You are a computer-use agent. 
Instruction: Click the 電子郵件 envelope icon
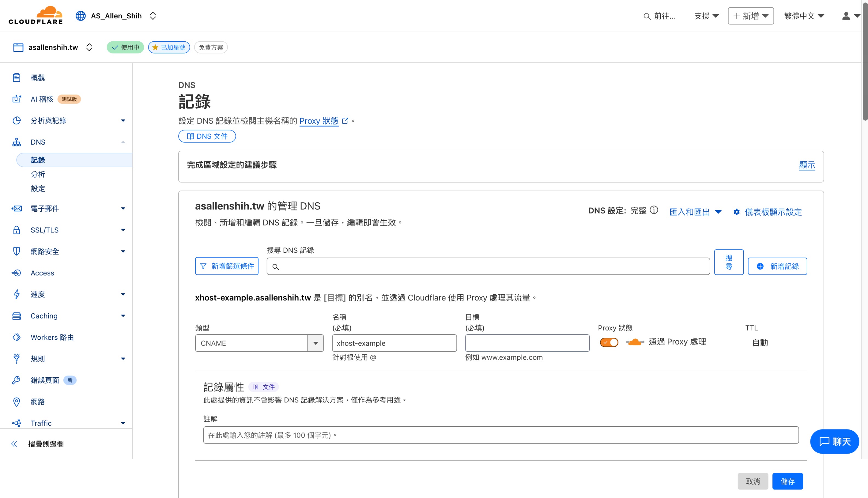[16, 209]
